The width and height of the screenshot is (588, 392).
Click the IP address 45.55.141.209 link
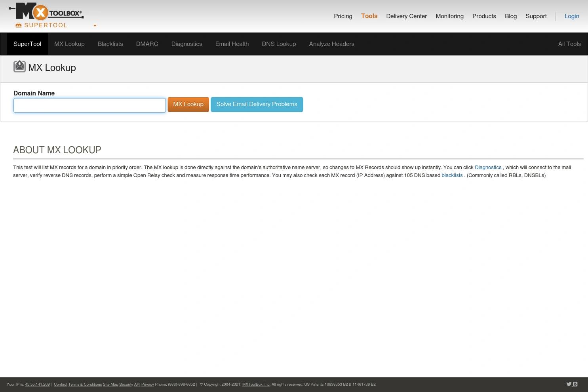point(37,384)
